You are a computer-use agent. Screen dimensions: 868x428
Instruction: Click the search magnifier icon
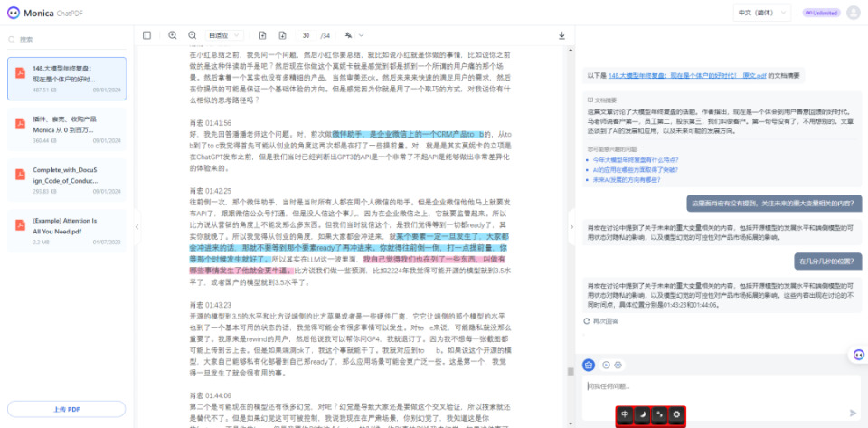[x=12, y=39]
